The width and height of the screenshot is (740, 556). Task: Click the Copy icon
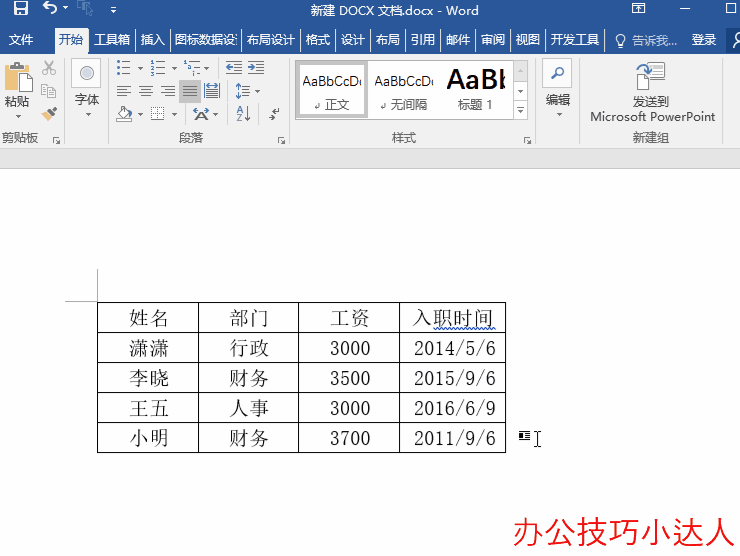(x=49, y=91)
